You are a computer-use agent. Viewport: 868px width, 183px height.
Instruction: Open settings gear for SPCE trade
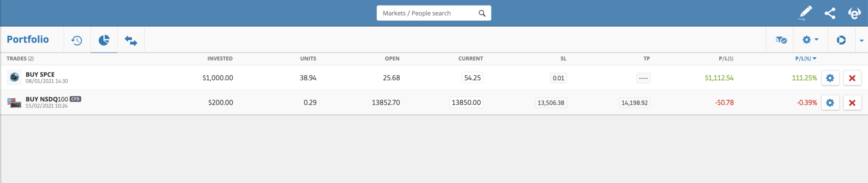click(x=830, y=78)
